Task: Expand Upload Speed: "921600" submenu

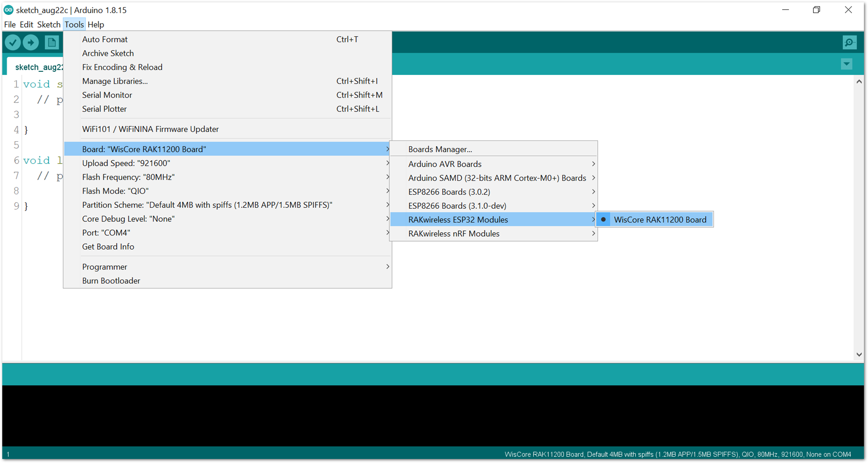Action: [x=227, y=163]
